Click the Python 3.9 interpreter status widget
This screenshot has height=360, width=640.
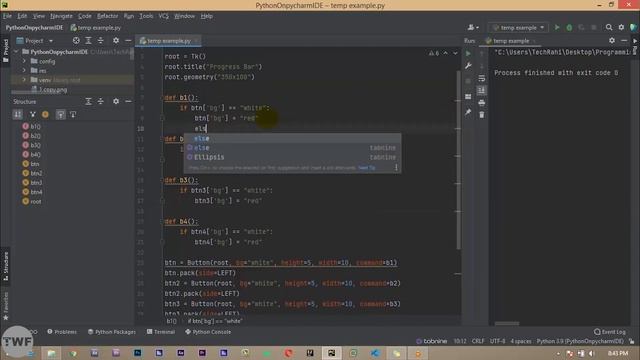tap(580, 341)
